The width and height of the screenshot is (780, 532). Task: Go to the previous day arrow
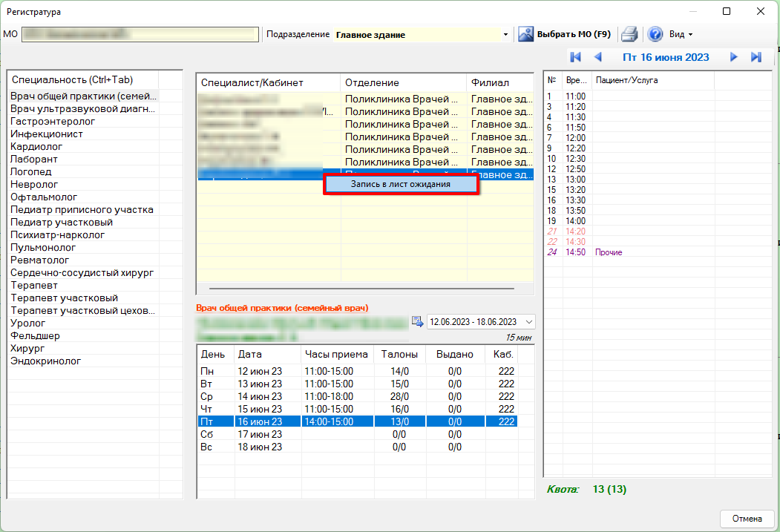[x=598, y=57]
